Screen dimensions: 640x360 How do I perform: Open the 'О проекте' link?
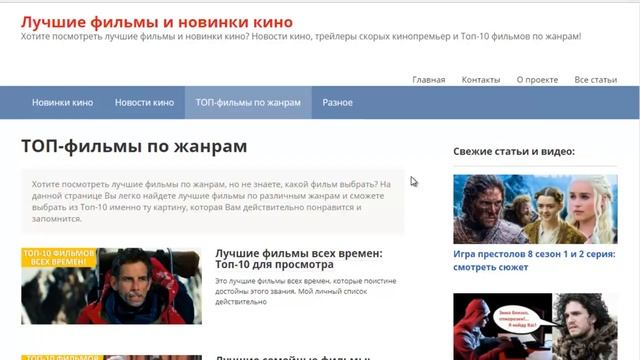click(x=537, y=80)
